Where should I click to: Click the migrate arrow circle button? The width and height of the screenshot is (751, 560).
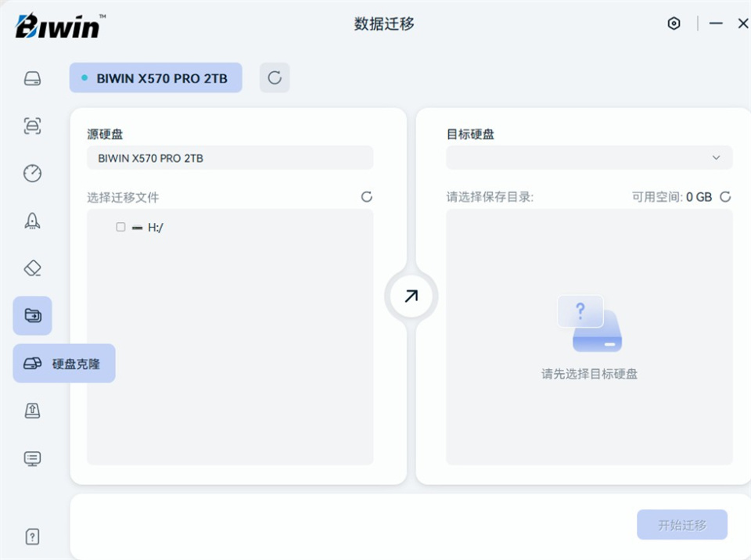point(411,296)
